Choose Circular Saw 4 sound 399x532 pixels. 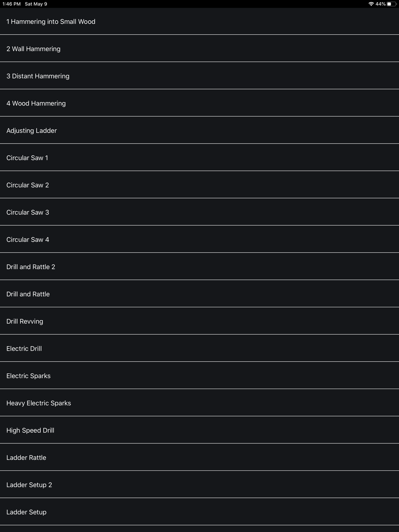[199, 239]
